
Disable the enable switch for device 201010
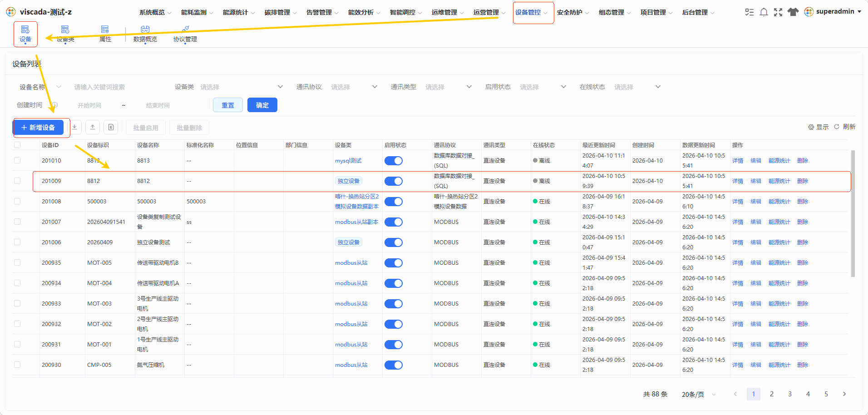coord(394,161)
